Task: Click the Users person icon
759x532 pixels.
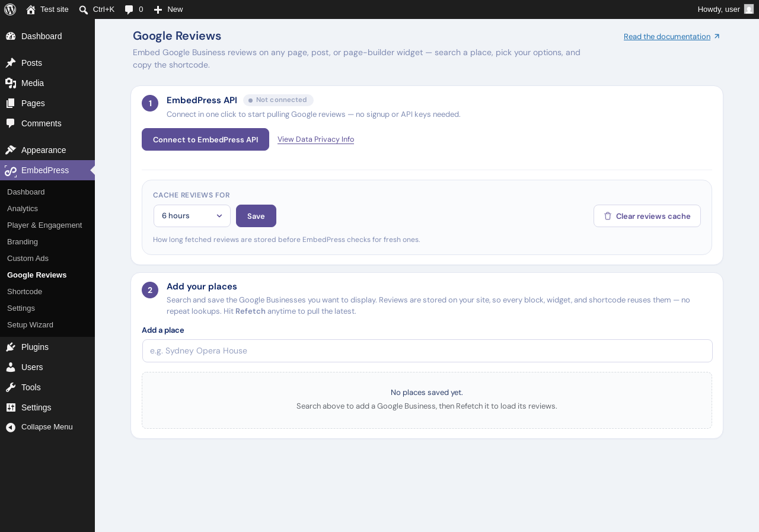Action: coord(11,367)
